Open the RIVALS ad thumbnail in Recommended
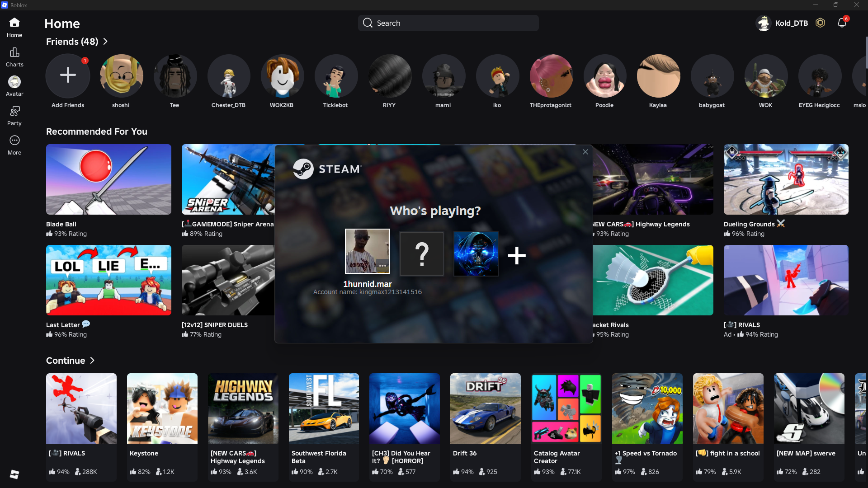Viewport: 868px width, 488px height. [x=786, y=280]
